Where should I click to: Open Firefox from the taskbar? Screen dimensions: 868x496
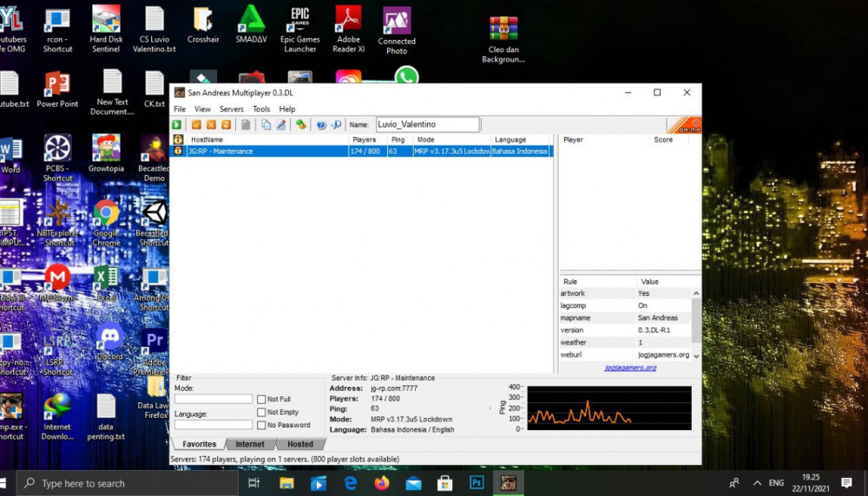point(381,483)
